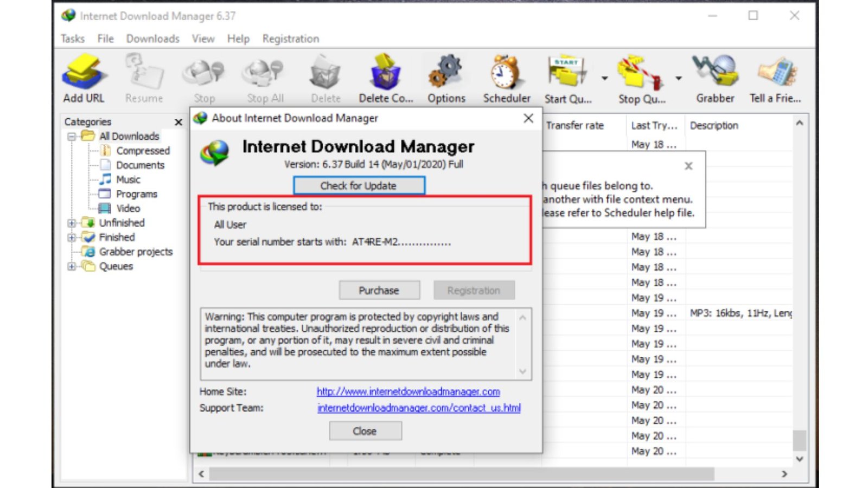Open the Help menu
Image resolution: width=868 pixels, height=488 pixels.
coord(238,38)
